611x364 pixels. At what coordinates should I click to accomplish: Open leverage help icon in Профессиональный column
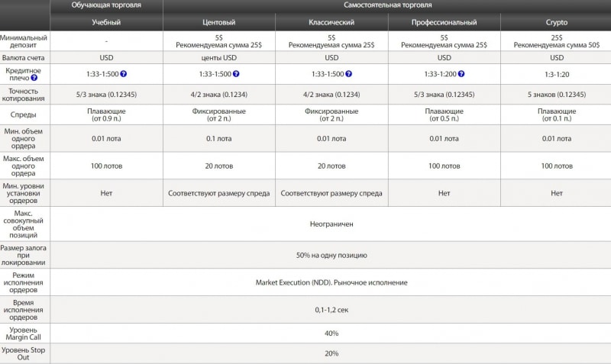(x=461, y=73)
